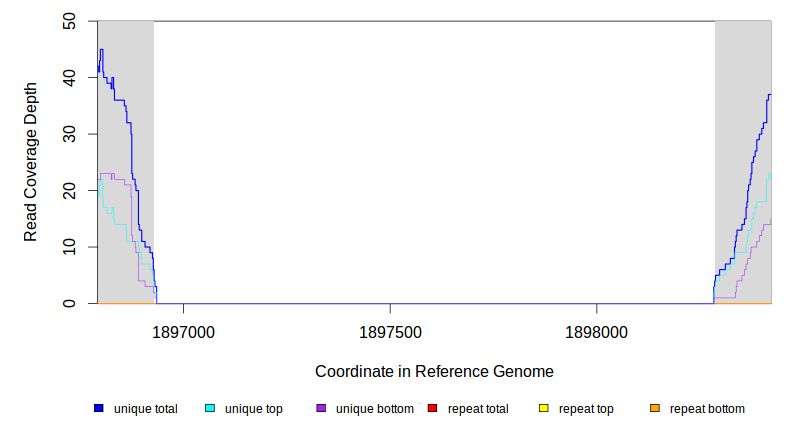Click the 1897000 x-axis tick label
This screenshot has height=432, width=792.
coord(181,331)
